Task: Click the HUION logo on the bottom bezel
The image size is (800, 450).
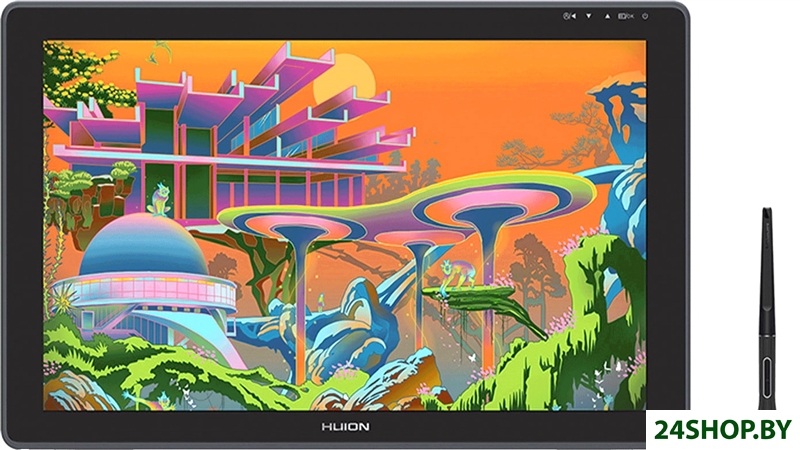Action: pyautogui.click(x=345, y=427)
